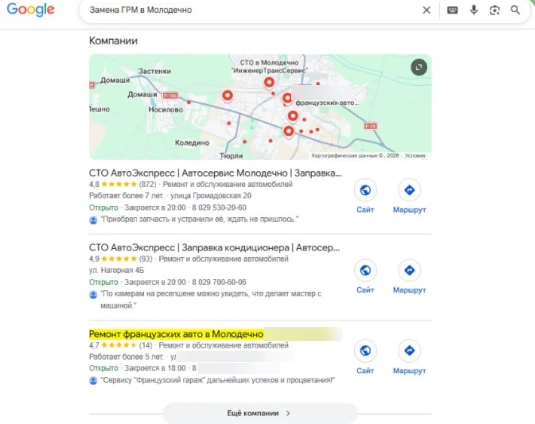Clear the search query with X icon
This screenshot has width=535, height=424.
click(x=426, y=10)
